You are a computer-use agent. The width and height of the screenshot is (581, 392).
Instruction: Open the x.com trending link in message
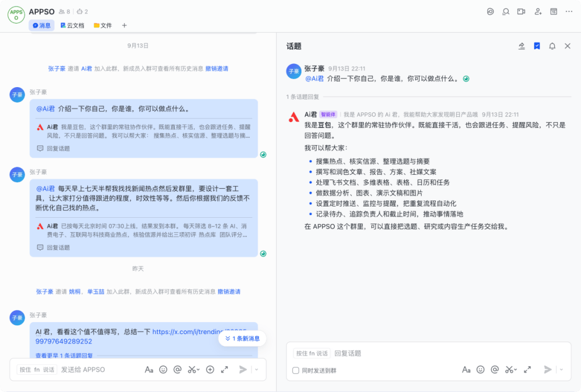pyautogui.click(x=141, y=337)
